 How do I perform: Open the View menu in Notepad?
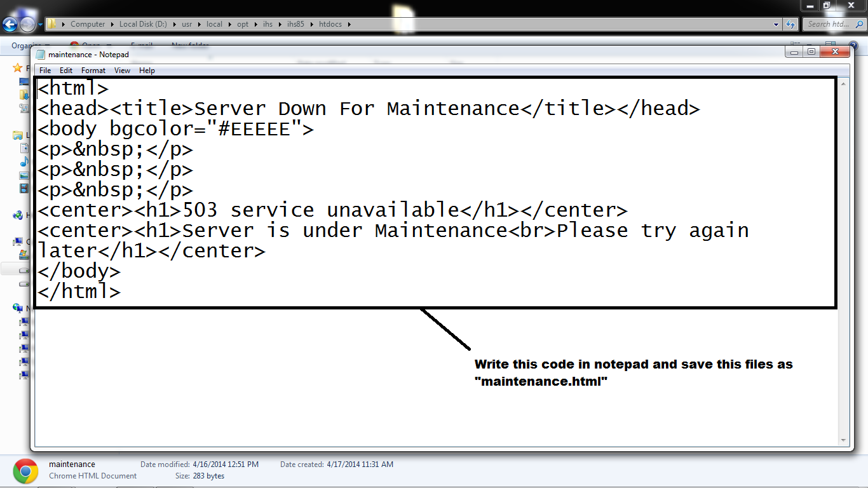click(x=122, y=70)
